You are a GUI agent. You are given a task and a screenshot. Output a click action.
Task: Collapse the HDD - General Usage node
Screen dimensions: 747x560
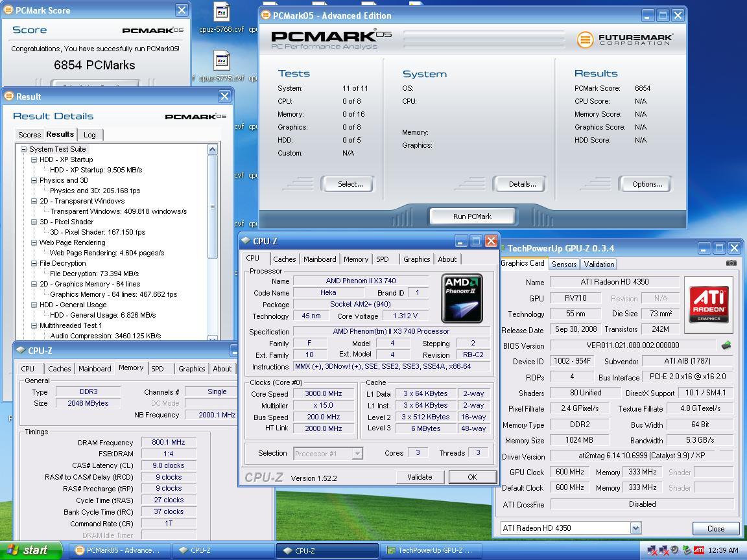point(34,305)
